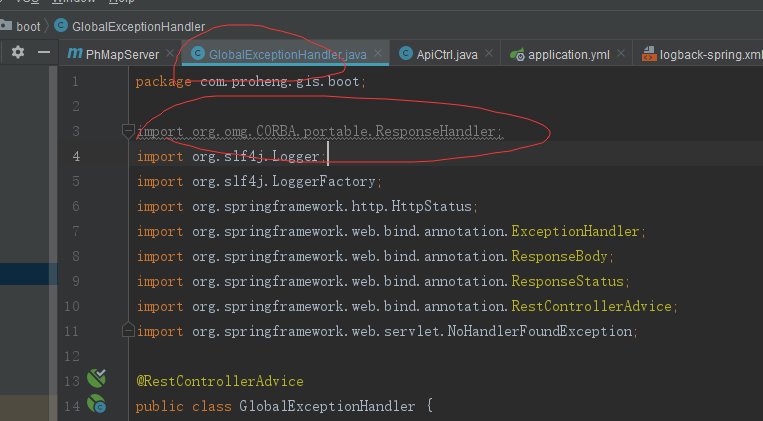
Task: Collapse the imports block at line 3
Action: [x=127, y=131]
